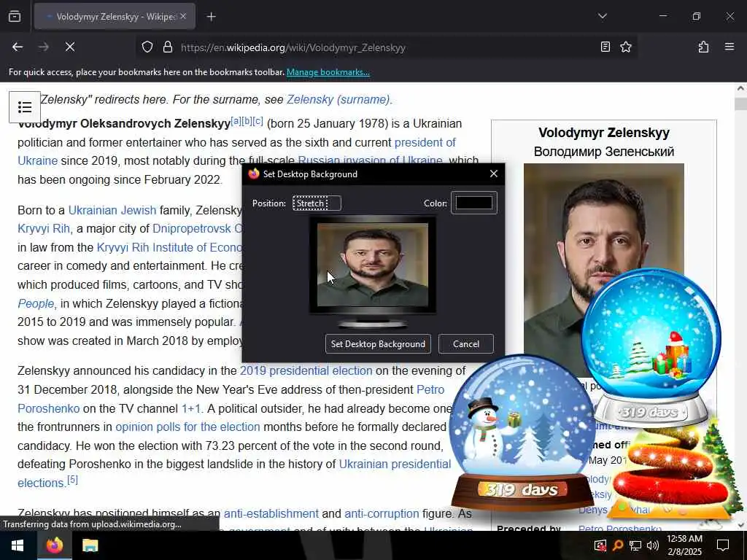The height and width of the screenshot is (560, 747).
Task: Open the Action Center notifications icon
Action: tap(723, 545)
